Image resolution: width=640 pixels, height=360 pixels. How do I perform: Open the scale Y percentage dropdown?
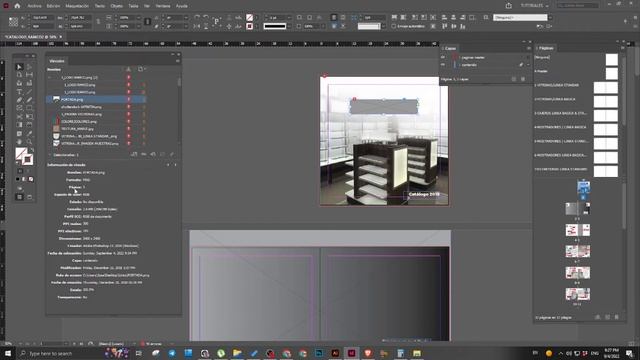(139, 26)
